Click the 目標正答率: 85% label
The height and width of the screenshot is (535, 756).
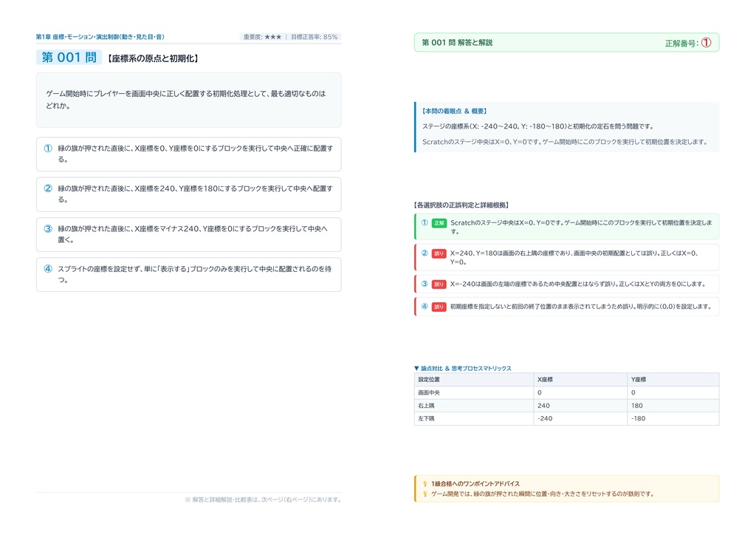coord(315,37)
